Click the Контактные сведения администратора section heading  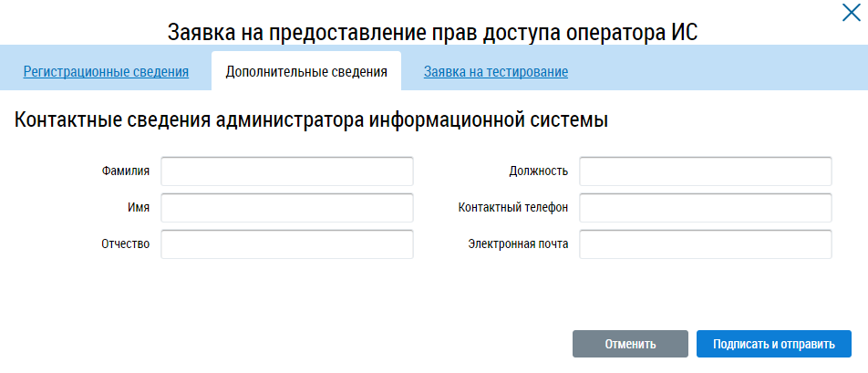click(x=312, y=119)
